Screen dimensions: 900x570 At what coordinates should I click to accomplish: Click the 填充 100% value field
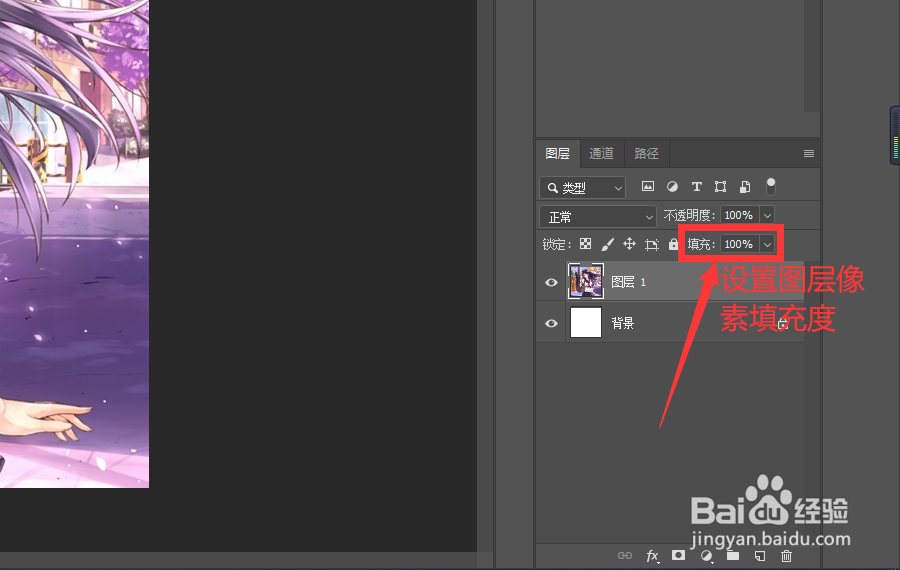tap(740, 245)
